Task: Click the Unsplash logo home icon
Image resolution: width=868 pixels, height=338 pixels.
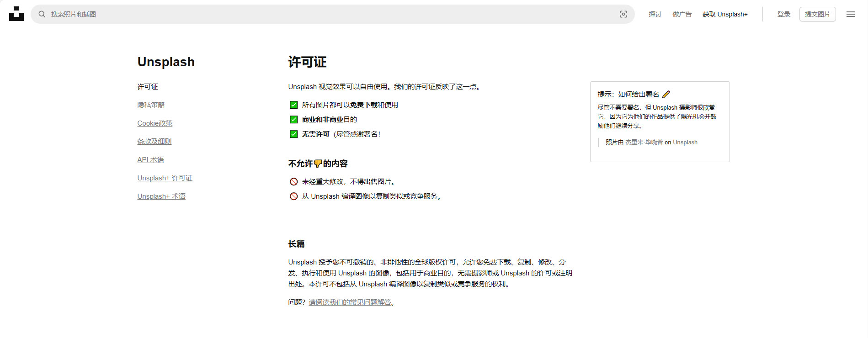Action: [16, 14]
